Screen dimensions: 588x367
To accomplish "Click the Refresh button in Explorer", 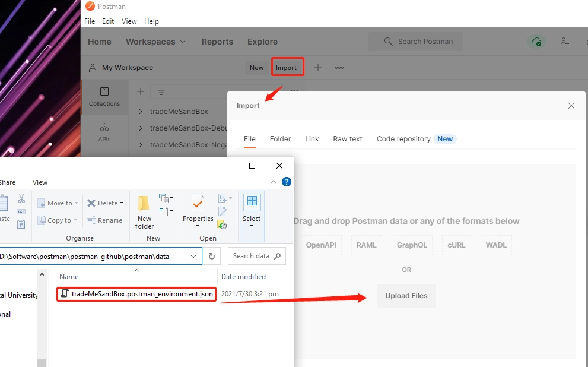I will 211,257.
